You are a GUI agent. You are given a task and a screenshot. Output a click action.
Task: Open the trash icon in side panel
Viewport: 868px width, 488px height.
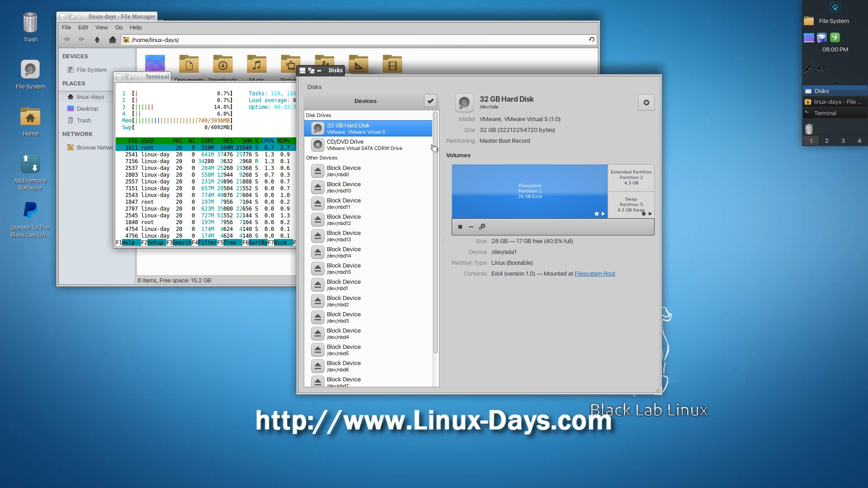click(809, 129)
